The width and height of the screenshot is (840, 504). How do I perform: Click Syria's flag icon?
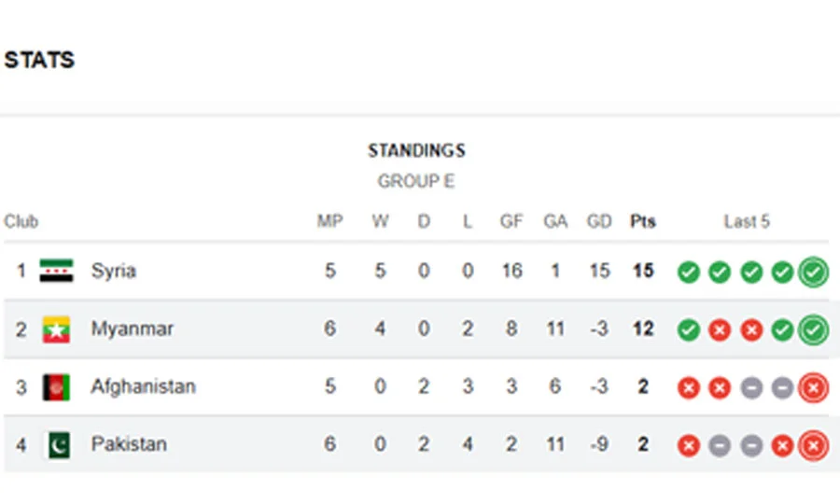56,272
